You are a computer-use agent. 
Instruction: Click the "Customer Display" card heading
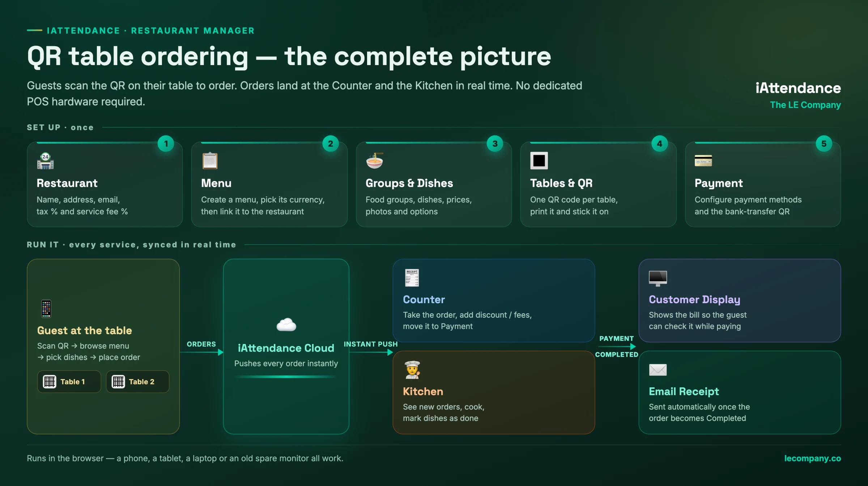tap(694, 300)
